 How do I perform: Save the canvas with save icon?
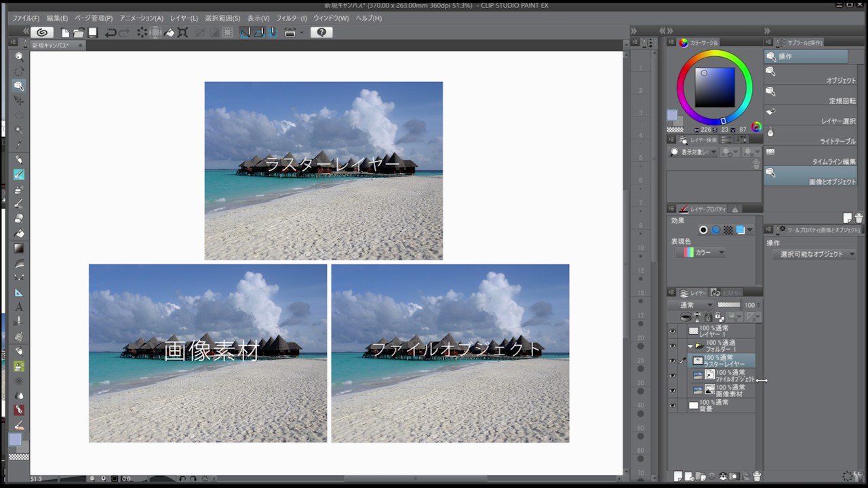tap(92, 32)
